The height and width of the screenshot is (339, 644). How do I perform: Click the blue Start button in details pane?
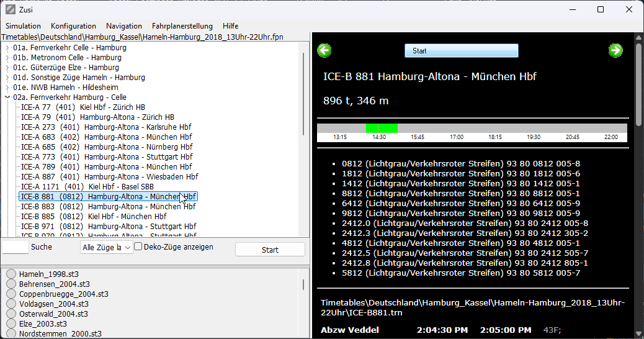[461, 50]
